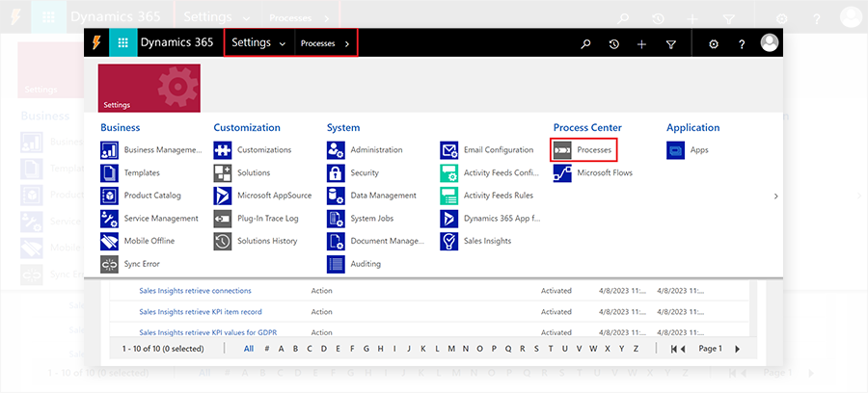Open the Processes item in navigation bar
The height and width of the screenshot is (393, 868).
[x=317, y=43]
